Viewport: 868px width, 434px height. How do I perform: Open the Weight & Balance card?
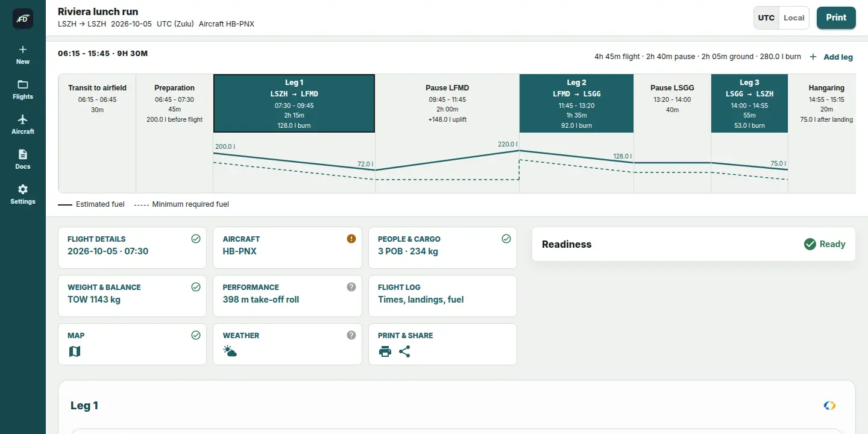click(132, 296)
